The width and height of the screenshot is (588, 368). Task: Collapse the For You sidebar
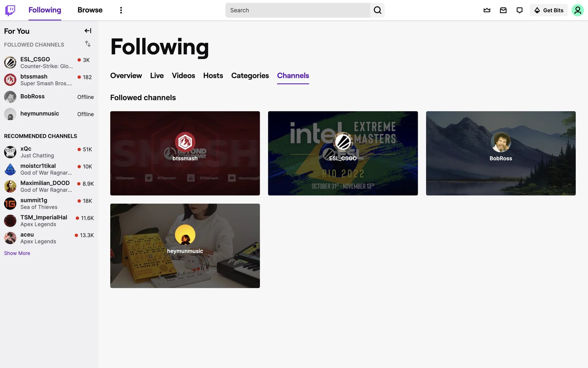tap(88, 31)
